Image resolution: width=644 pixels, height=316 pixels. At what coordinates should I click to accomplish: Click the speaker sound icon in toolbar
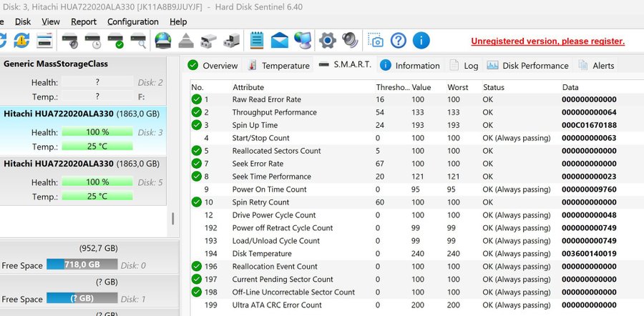(x=349, y=40)
